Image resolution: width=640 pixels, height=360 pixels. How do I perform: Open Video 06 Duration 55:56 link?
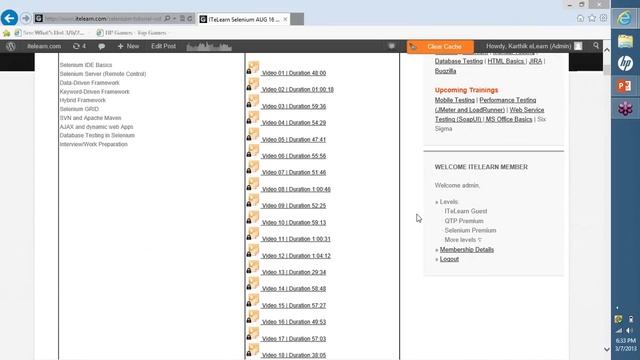tap(293, 156)
